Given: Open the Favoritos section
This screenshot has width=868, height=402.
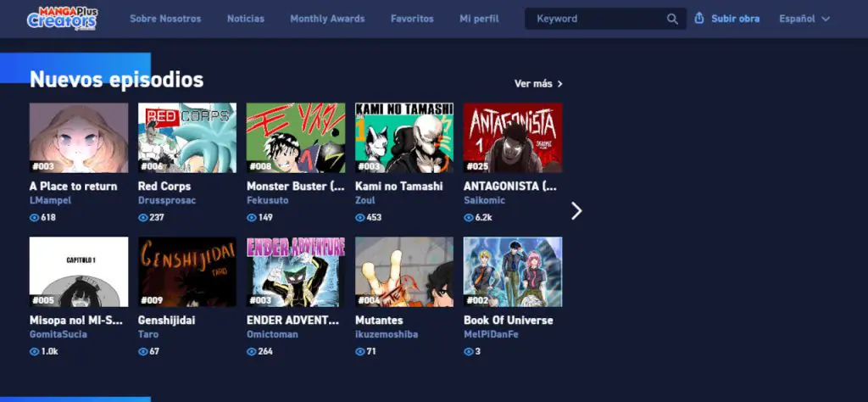Looking at the screenshot, I should pos(412,19).
